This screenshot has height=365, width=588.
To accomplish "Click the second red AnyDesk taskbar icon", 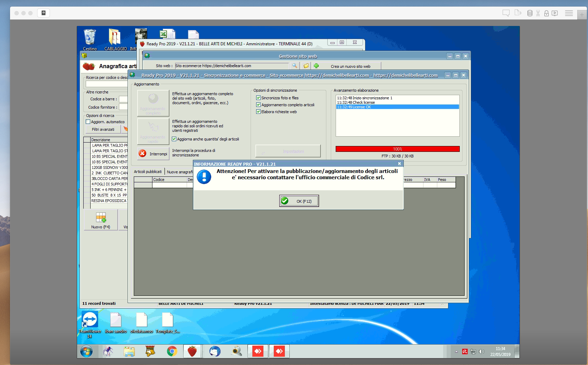I will 279,352.
